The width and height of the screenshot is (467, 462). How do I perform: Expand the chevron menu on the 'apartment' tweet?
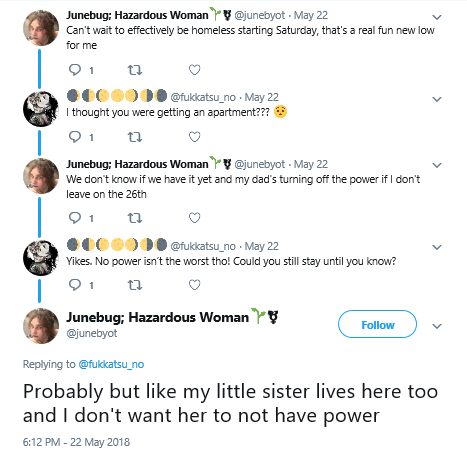[437, 99]
